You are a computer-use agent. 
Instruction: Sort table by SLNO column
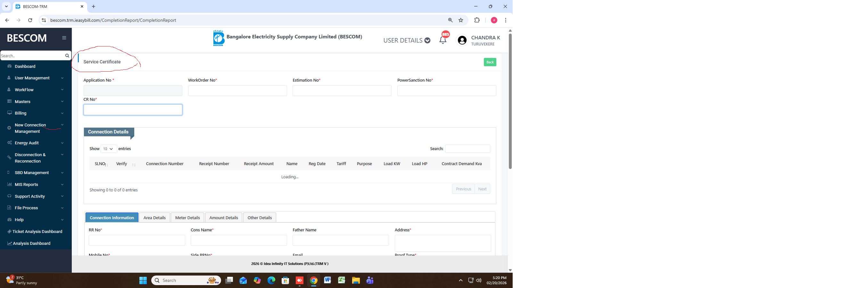[101, 164]
